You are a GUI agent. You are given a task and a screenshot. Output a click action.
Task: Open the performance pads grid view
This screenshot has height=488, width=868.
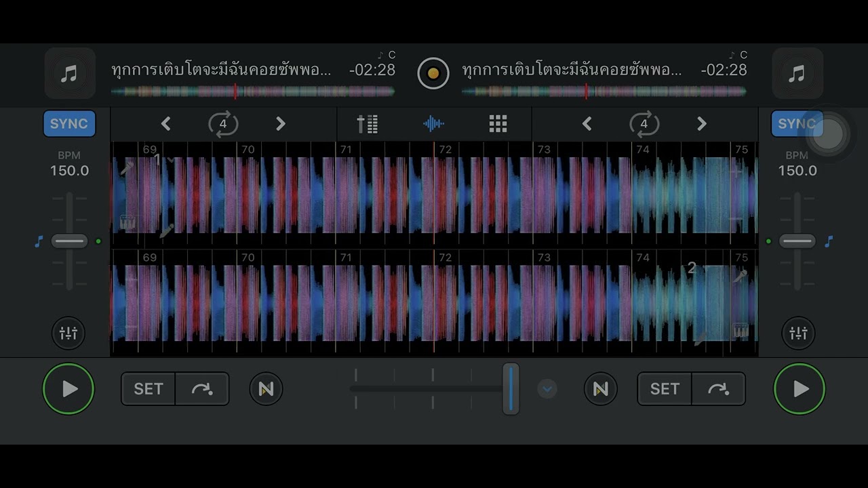498,124
